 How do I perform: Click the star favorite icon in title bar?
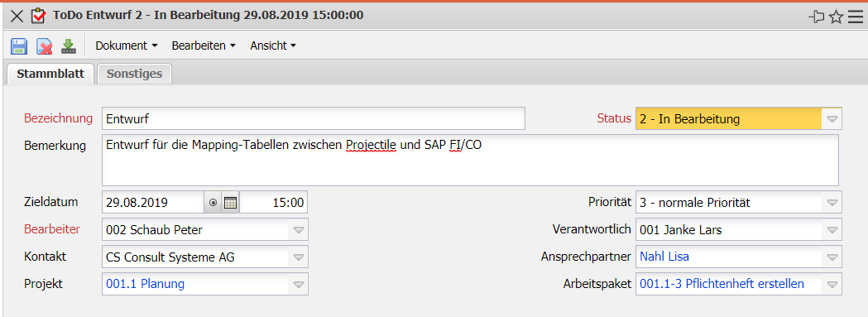pos(836,17)
